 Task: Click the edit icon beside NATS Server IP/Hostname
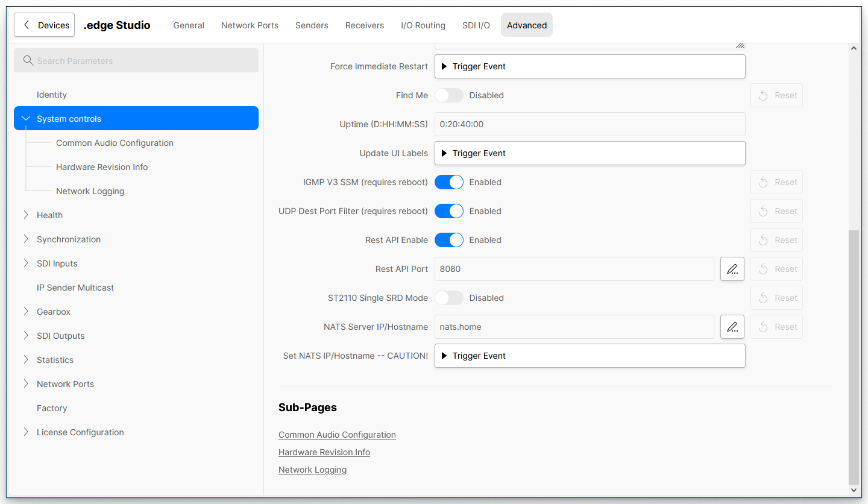(732, 327)
